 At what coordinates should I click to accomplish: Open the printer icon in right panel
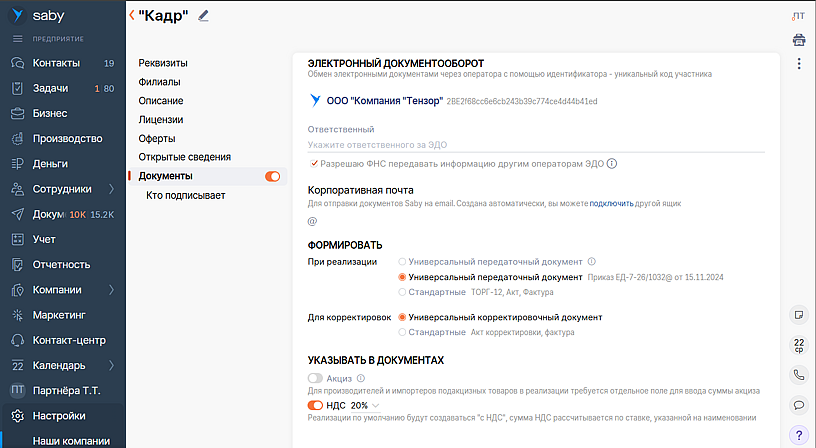[x=798, y=40]
